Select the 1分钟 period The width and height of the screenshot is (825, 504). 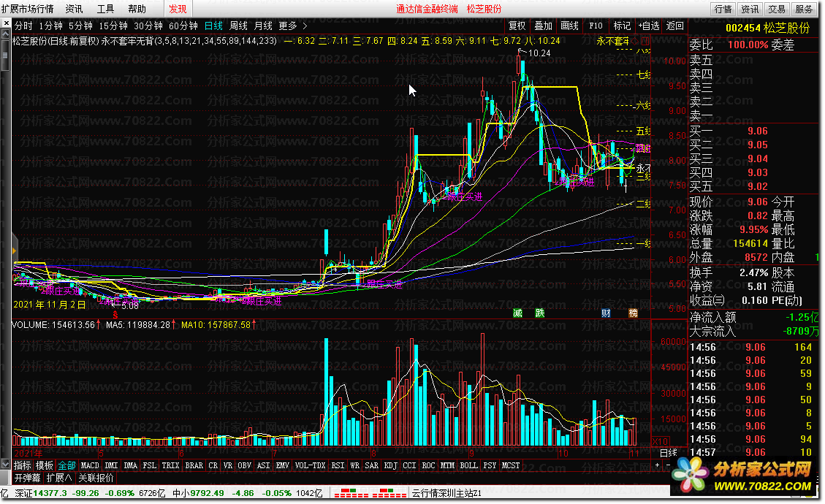(x=50, y=26)
